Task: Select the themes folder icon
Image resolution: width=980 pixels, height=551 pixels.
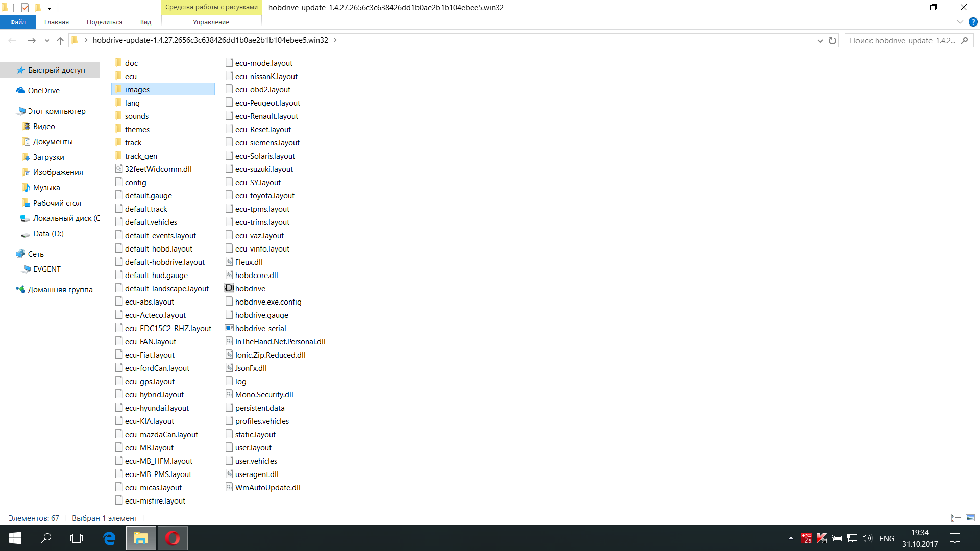Action: coord(118,129)
